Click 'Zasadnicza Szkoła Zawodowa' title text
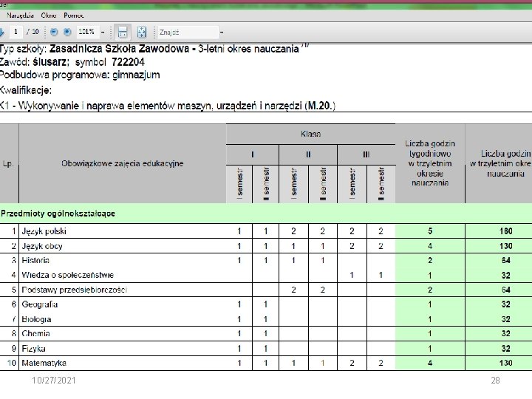The width and height of the screenshot is (532, 399). click(119, 49)
